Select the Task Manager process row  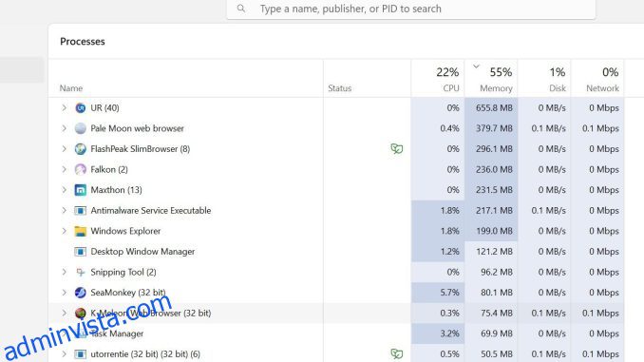pos(336,333)
